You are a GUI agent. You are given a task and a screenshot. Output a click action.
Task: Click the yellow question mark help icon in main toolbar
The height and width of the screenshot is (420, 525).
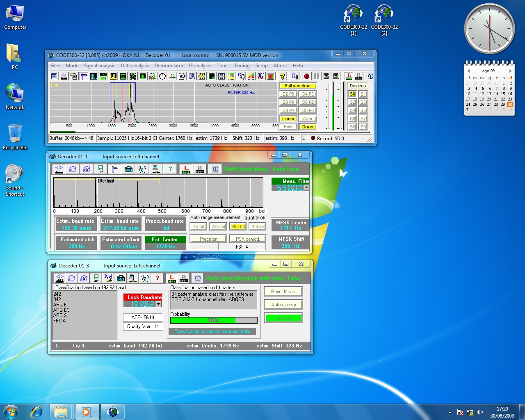click(x=282, y=76)
